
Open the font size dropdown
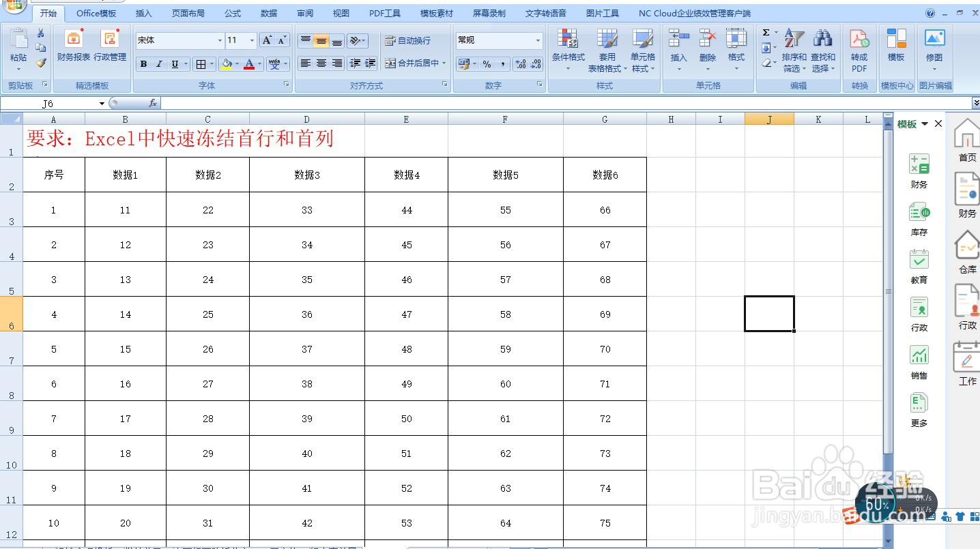[x=251, y=40]
